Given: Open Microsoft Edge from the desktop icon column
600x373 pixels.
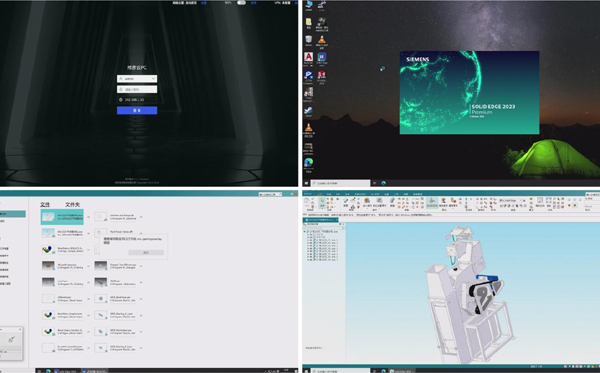Looking at the screenshot, I should tap(308, 163).
